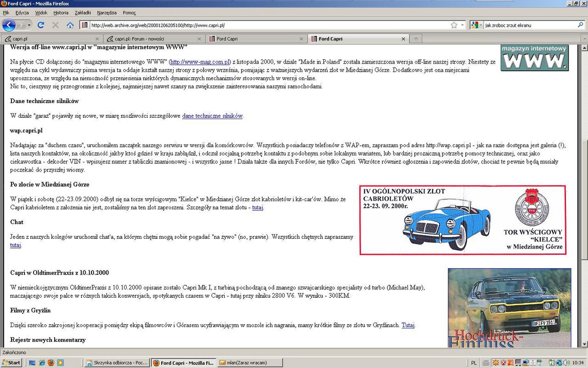The image size is (588, 368).
Task: Switch to the inactive Ford Capri tab
Action: [256, 39]
